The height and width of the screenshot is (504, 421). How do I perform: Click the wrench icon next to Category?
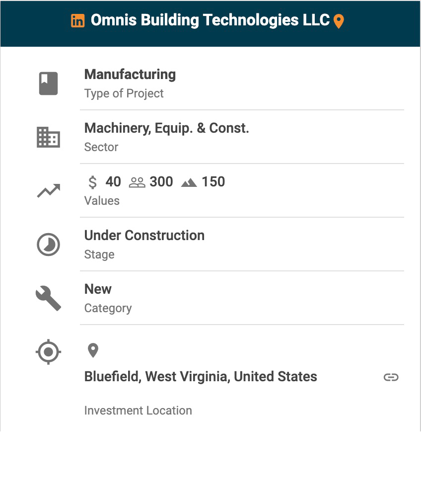pyautogui.click(x=48, y=298)
